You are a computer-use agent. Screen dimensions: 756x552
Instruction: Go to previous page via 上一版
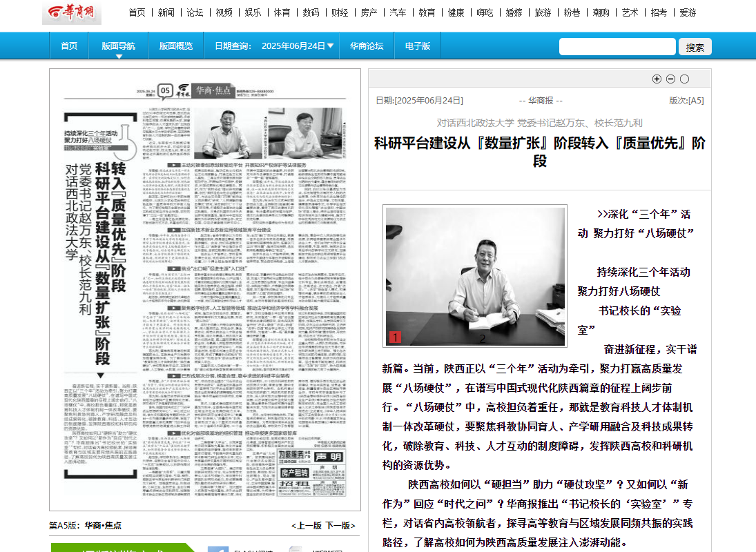(x=307, y=525)
